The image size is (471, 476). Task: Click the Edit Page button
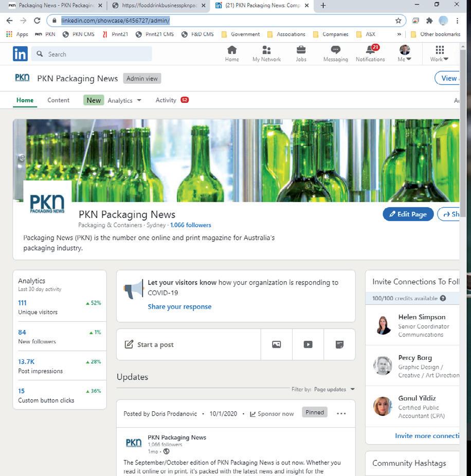(x=408, y=214)
